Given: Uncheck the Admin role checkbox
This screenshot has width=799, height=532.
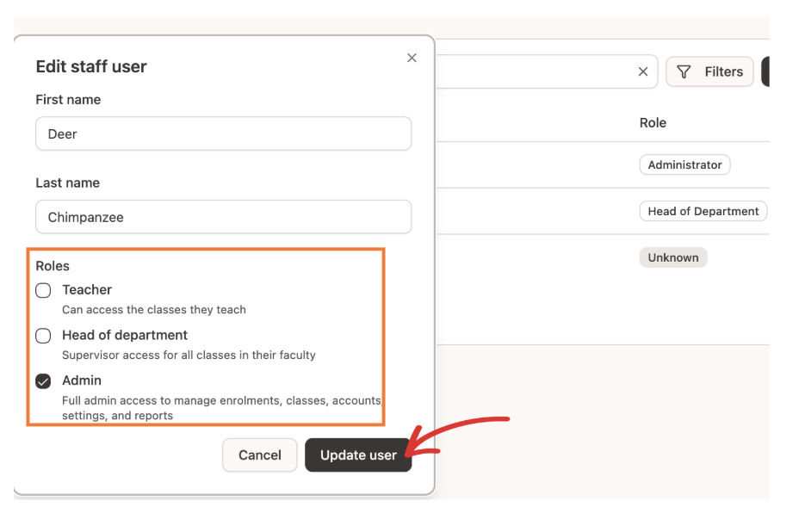Looking at the screenshot, I should coord(43,381).
